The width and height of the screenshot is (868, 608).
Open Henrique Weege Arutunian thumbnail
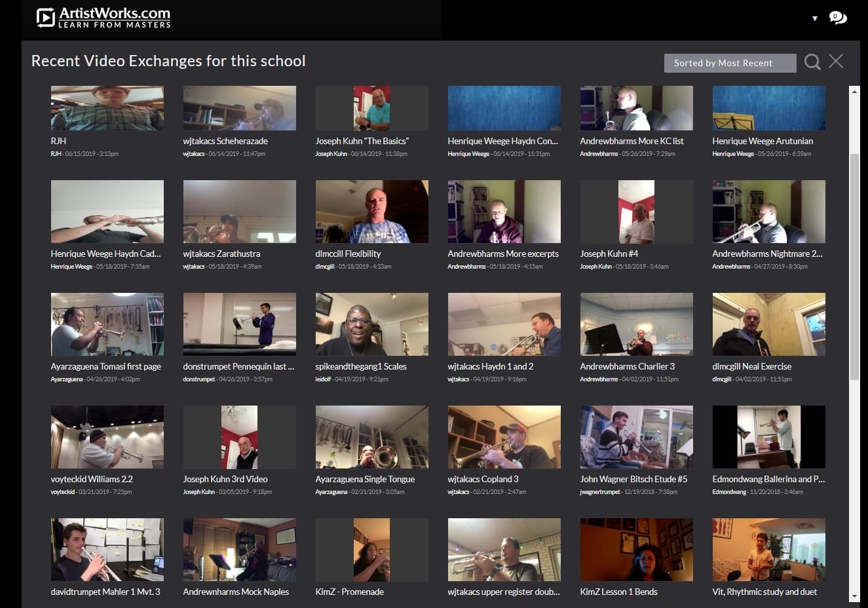pos(769,108)
